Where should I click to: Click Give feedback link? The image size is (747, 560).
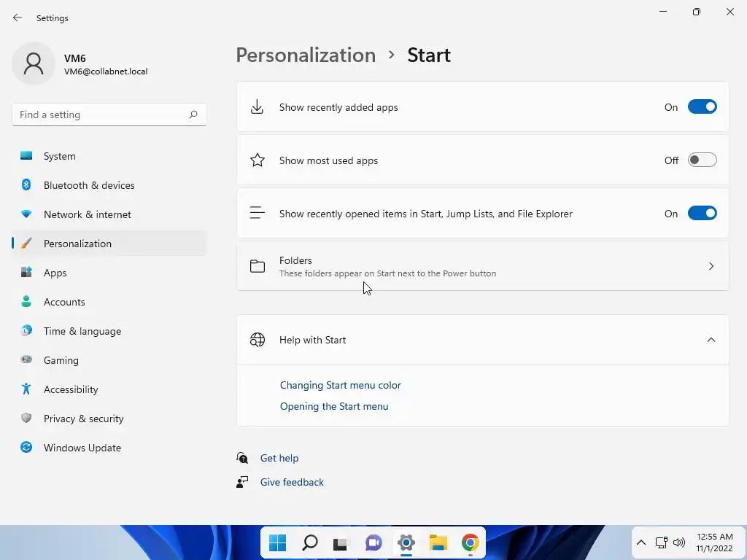(x=292, y=482)
